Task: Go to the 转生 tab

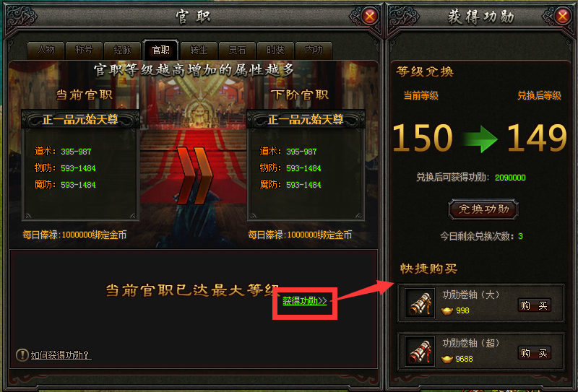Action: point(199,50)
